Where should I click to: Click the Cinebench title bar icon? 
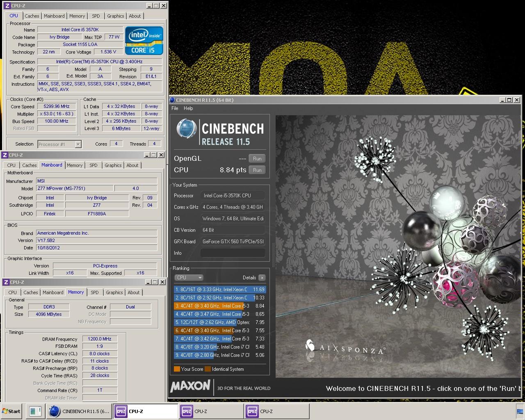coord(172,100)
